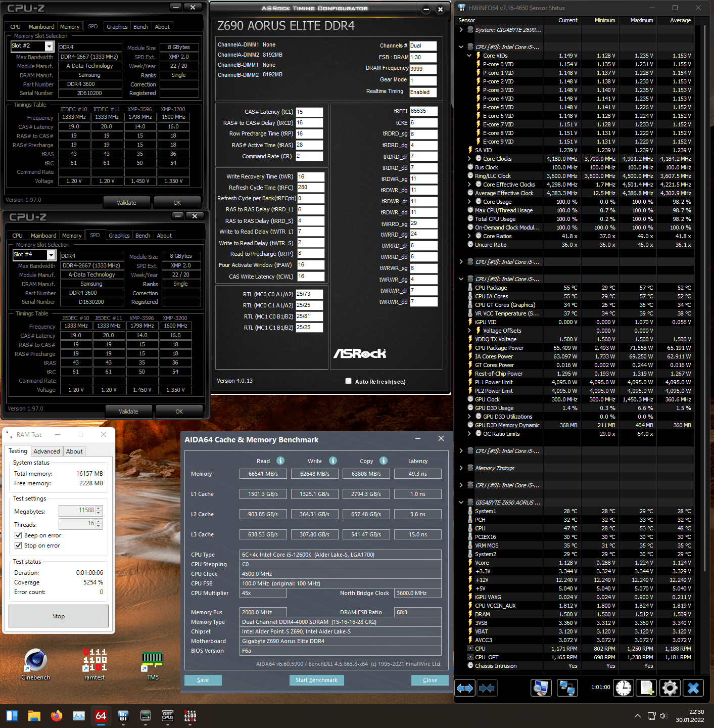Click ramtest taskbar icon
The image size is (714, 728).
190,716
